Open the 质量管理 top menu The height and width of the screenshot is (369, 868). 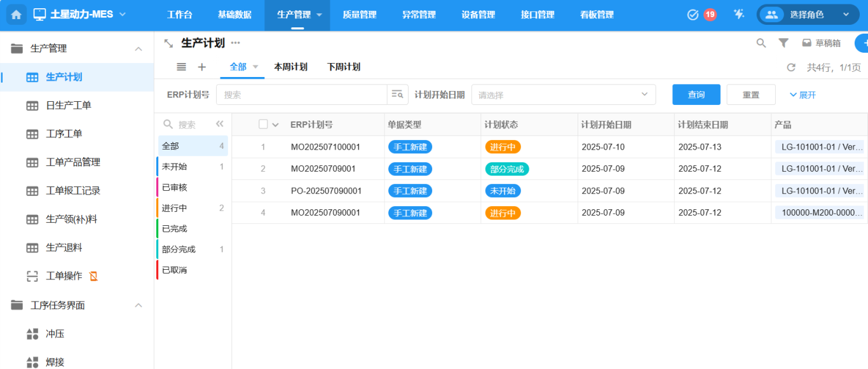point(359,15)
